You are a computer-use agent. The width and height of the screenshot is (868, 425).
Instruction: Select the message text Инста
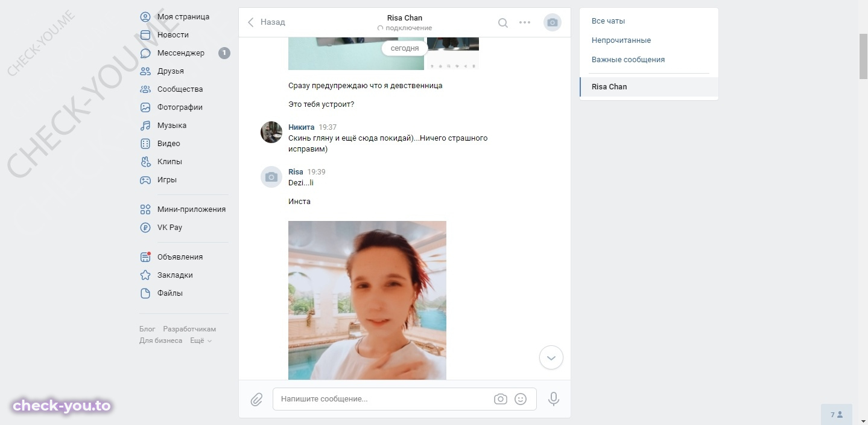(x=299, y=202)
